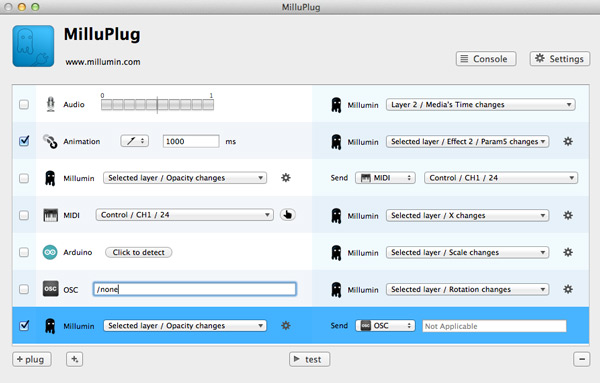
Task: Click Millumin ghost icon beside Scale changes
Action: pos(336,253)
